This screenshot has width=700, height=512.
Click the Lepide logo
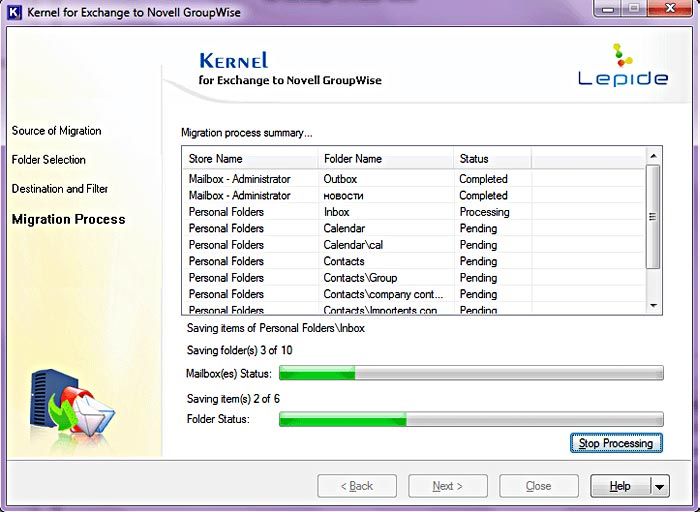(623, 65)
